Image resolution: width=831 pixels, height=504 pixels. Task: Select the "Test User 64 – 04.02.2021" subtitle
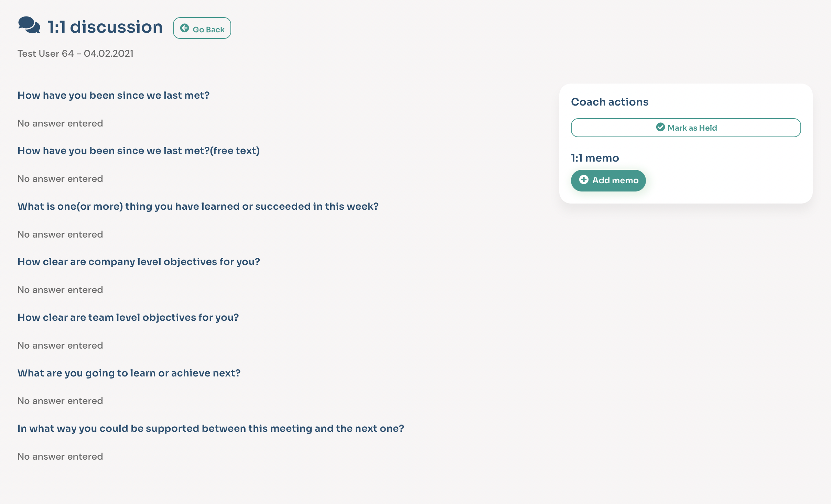click(75, 54)
